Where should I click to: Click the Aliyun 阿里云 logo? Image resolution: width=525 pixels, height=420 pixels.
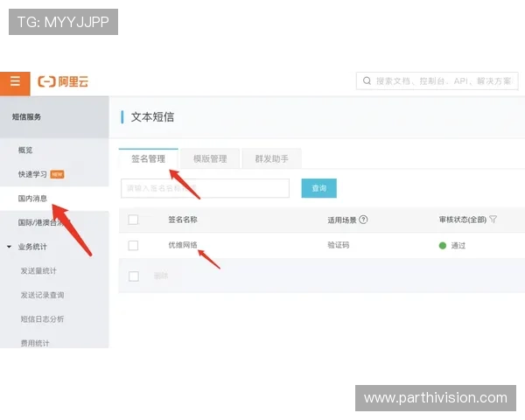[63, 81]
